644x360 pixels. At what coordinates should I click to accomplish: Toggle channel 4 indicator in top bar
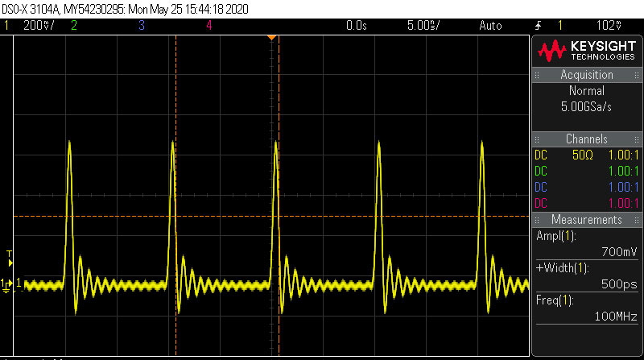point(209,26)
